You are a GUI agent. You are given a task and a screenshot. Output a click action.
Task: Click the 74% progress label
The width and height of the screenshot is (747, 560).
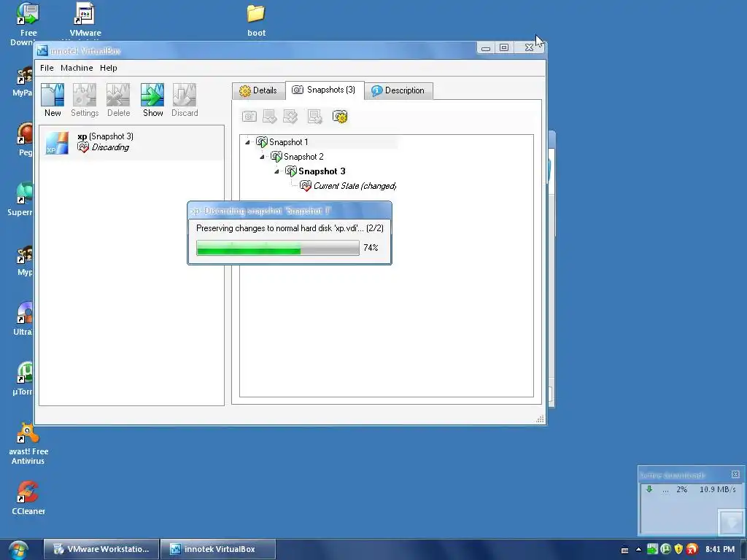pyautogui.click(x=371, y=248)
